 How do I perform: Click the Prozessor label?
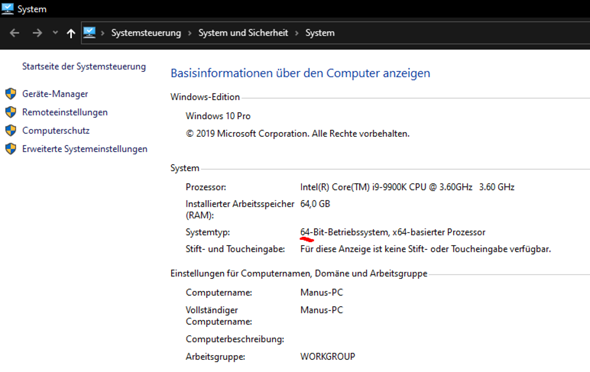pos(206,187)
